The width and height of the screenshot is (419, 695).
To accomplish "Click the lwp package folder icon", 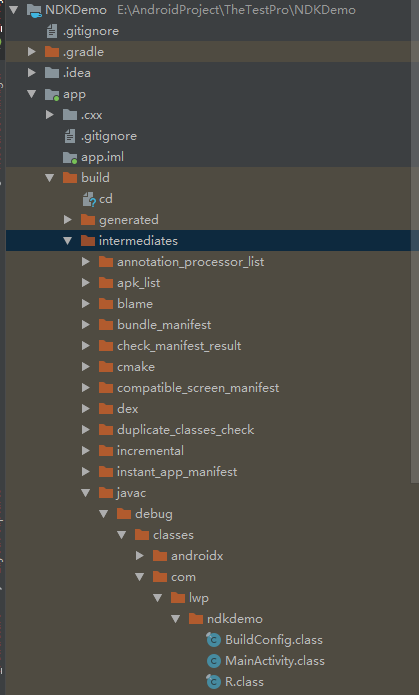I will (x=178, y=598).
